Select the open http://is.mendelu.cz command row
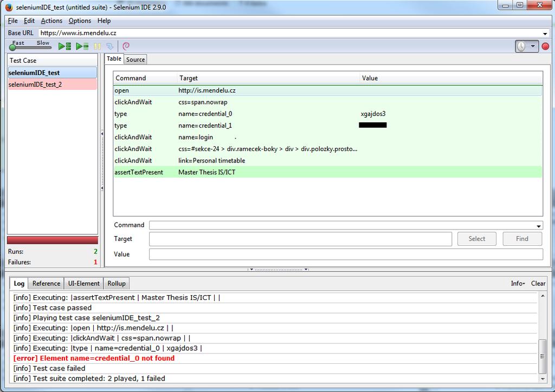555x392 pixels. [x=328, y=90]
